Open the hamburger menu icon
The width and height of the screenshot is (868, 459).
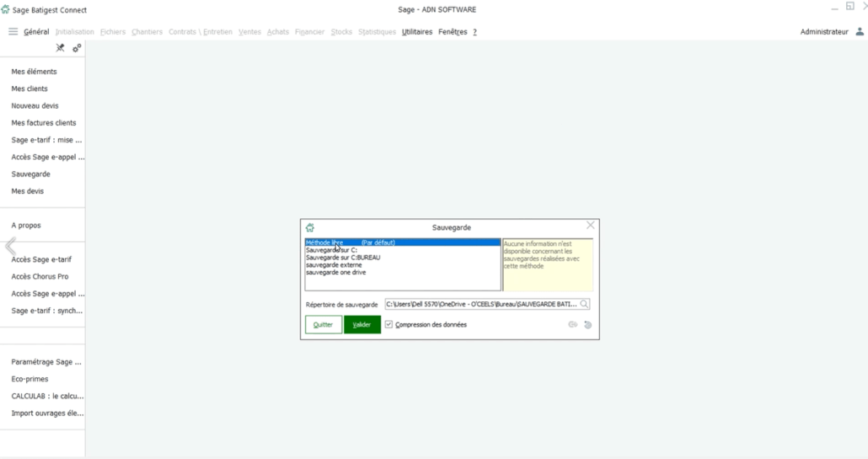(13, 31)
